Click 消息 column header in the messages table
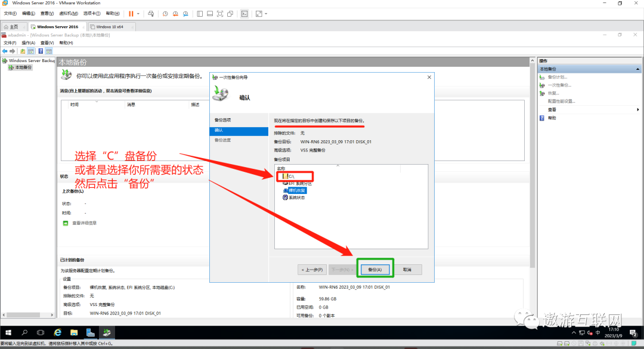The width and height of the screenshot is (644, 349). pyautogui.click(x=131, y=105)
